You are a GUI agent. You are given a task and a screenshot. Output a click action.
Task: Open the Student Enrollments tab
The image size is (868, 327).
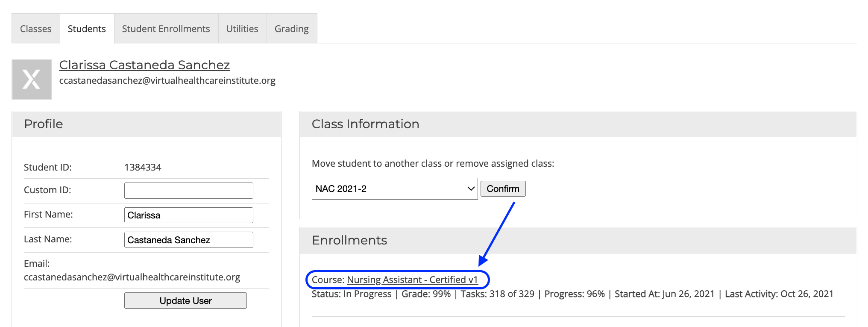166,29
